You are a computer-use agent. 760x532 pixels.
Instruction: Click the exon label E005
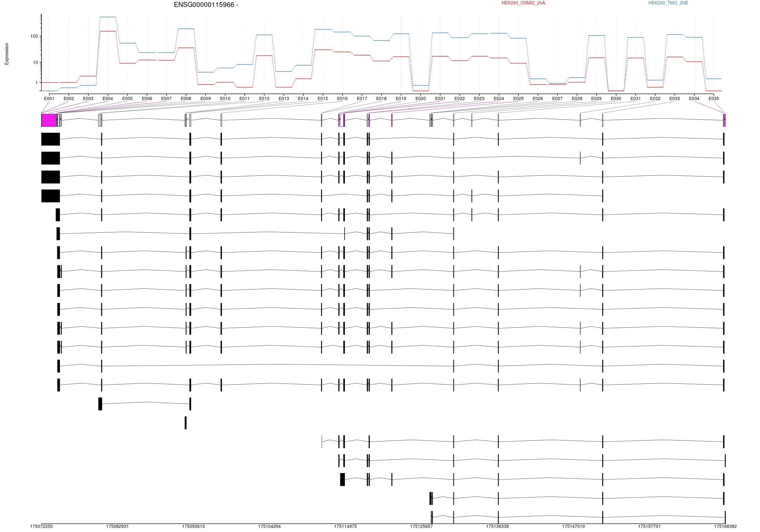127,99
